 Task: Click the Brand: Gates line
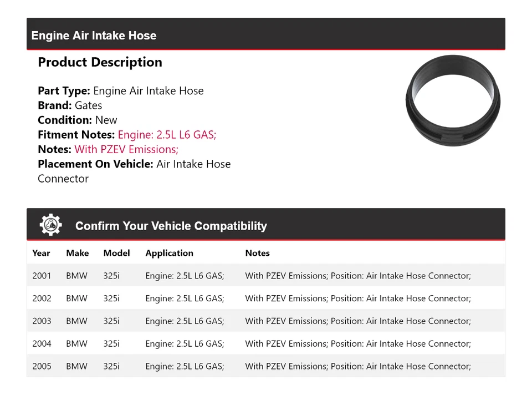[x=70, y=105]
